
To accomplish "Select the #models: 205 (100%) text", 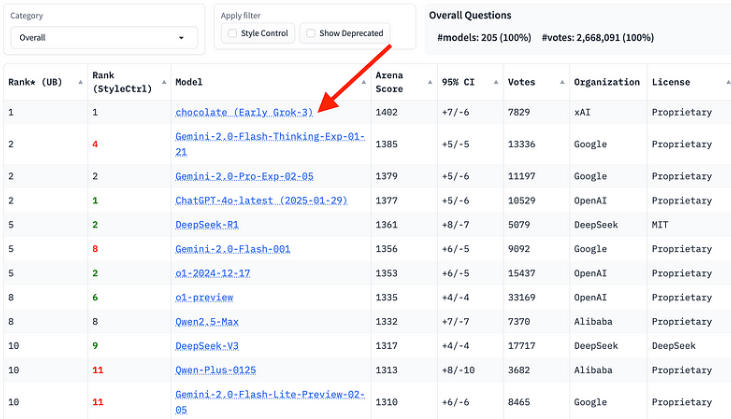I will click(484, 38).
